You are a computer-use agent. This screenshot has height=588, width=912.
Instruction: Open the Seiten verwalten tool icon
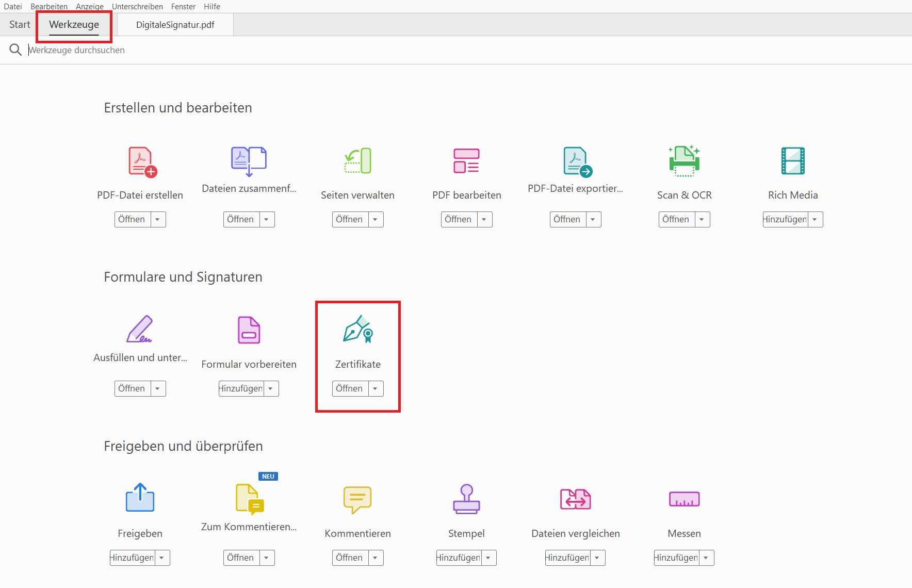[x=357, y=161]
